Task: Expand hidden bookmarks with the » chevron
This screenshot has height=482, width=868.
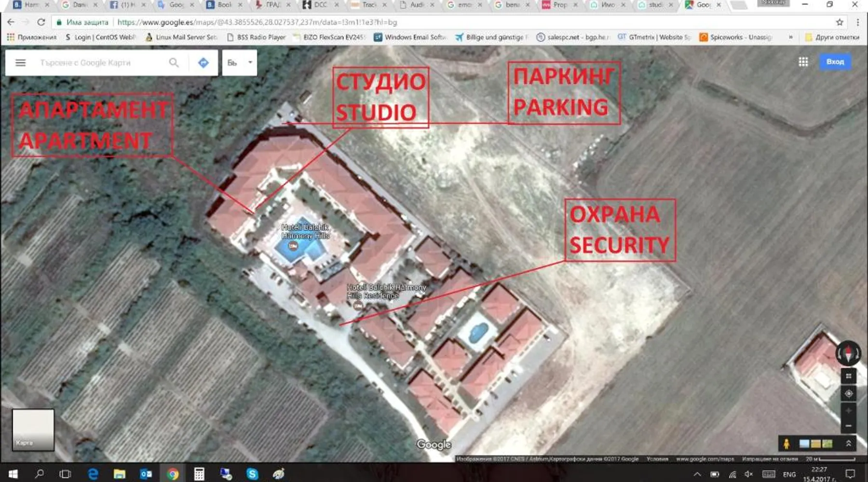Action: (x=790, y=37)
